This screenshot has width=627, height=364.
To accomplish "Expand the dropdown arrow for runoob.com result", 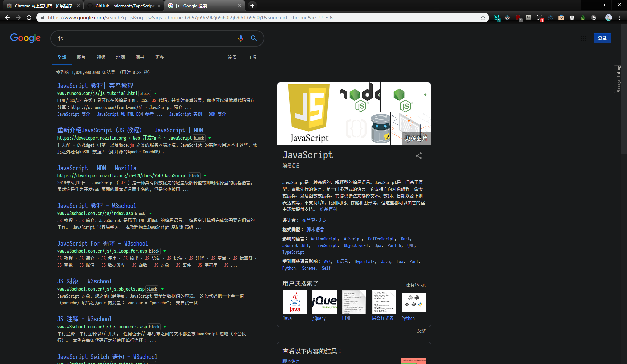I will click(155, 93).
